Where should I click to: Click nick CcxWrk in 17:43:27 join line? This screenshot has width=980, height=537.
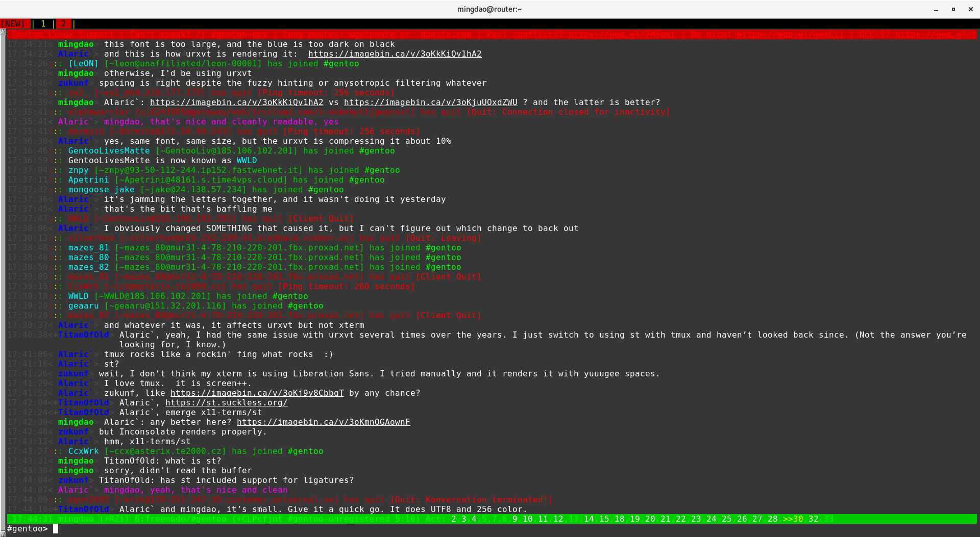click(84, 451)
